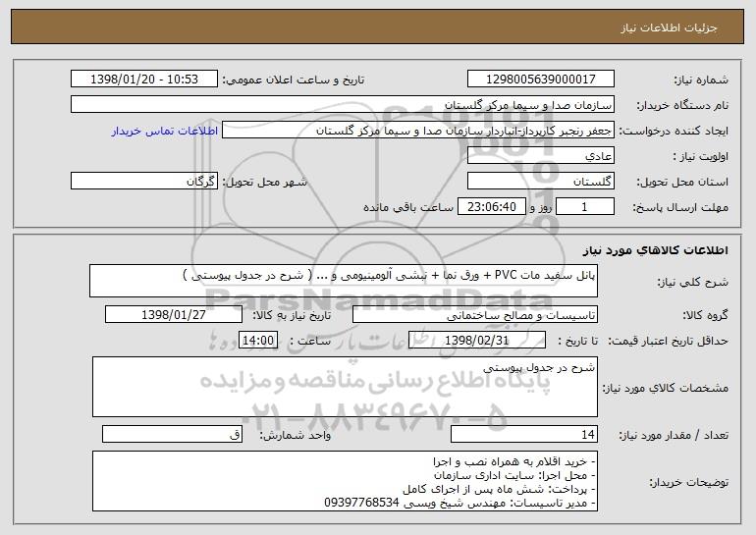This screenshot has width=756, height=535.
Task: Click the buyer organization name field
Action: tap(343, 105)
